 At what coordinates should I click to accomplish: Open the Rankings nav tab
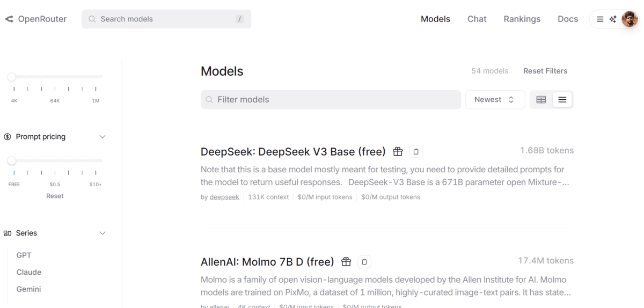pyautogui.click(x=522, y=19)
